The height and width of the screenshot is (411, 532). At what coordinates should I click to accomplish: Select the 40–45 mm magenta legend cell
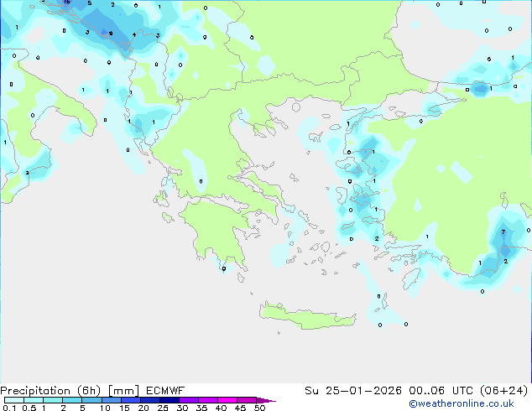coord(227,400)
